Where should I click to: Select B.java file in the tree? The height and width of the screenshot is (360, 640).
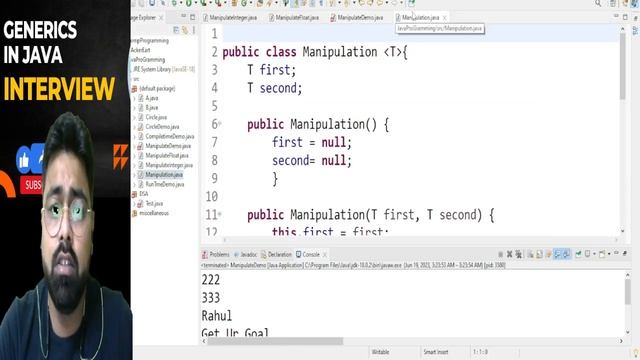pyautogui.click(x=151, y=108)
